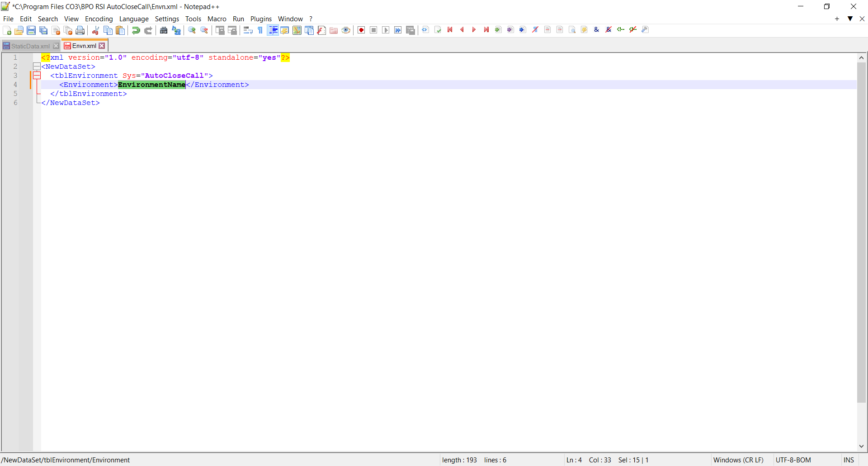
Task: Click the scrollbar up arrow
Action: [861, 57]
